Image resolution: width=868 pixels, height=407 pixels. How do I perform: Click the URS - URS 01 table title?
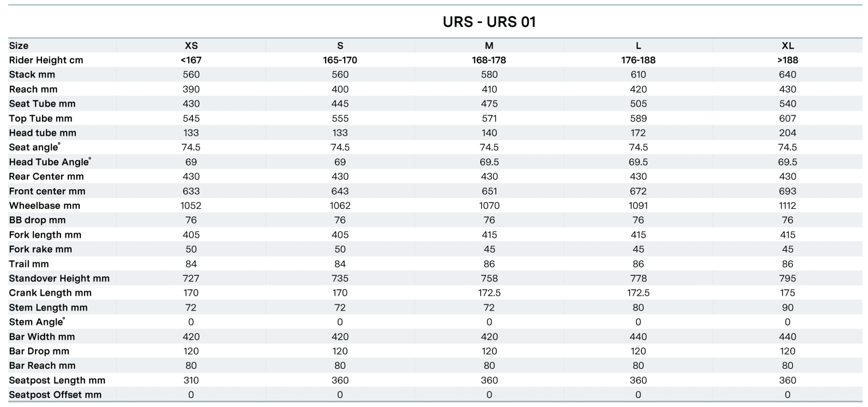pyautogui.click(x=489, y=22)
